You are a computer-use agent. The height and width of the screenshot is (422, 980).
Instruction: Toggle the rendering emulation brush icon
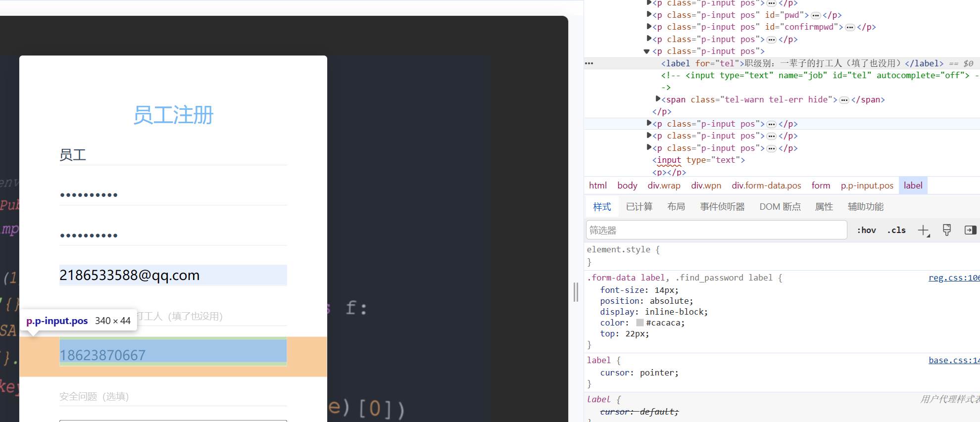(947, 230)
